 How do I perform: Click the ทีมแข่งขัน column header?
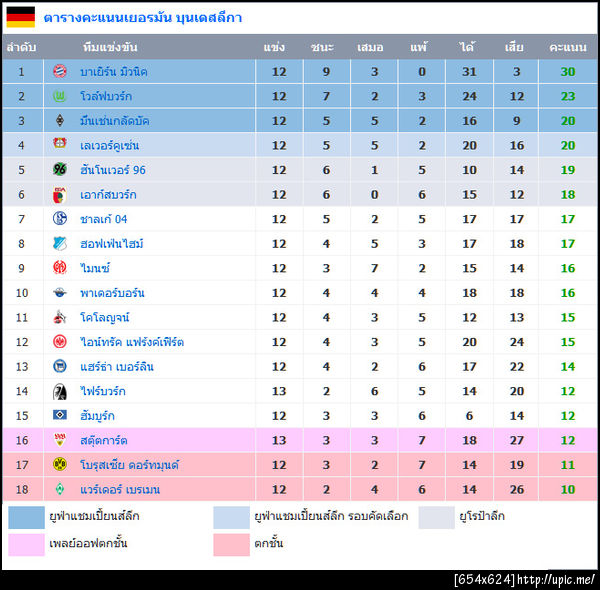[110, 47]
